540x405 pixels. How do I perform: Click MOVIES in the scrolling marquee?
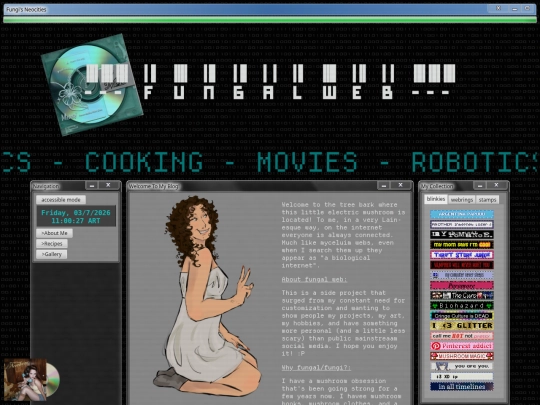307,162
